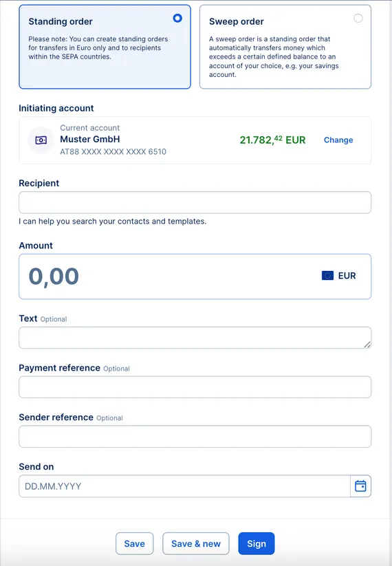Focus the Recipient search field
This screenshot has width=392, height=566.
[195, 202]
